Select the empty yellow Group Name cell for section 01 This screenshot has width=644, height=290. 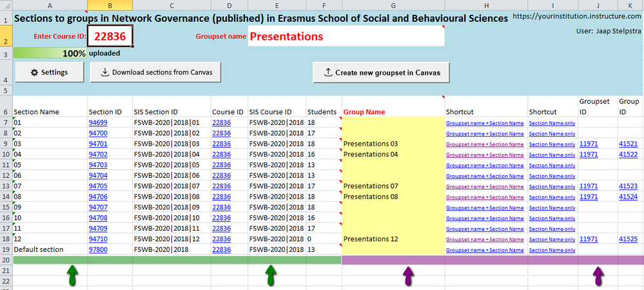click(393, 122)
